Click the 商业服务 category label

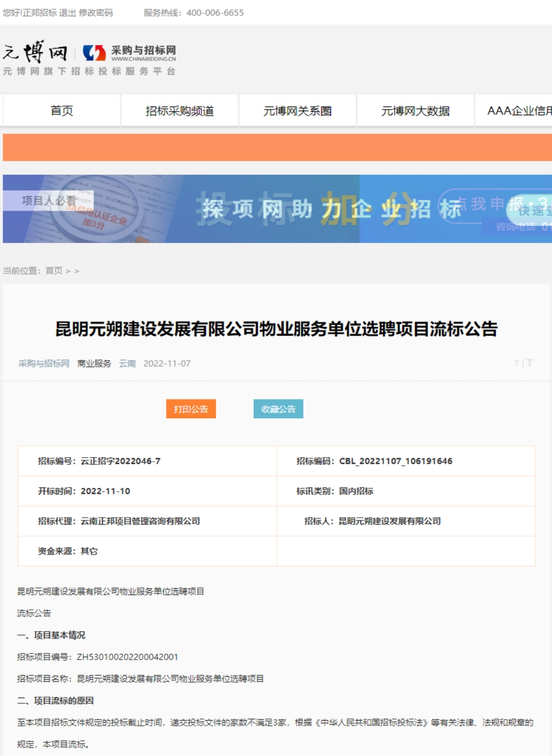(94, 363)
